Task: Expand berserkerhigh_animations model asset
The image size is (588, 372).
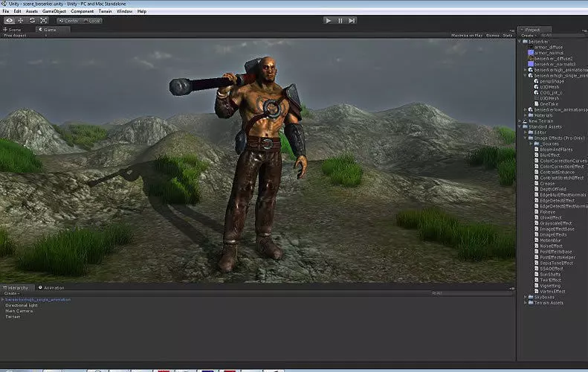Action: pos(526,70)
